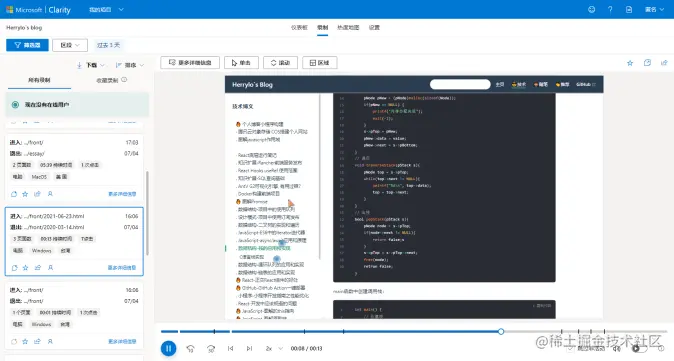Screen dimensions: 674x361
Task: Share the 2021-06-23.html recording card
Action: (38, 267)
